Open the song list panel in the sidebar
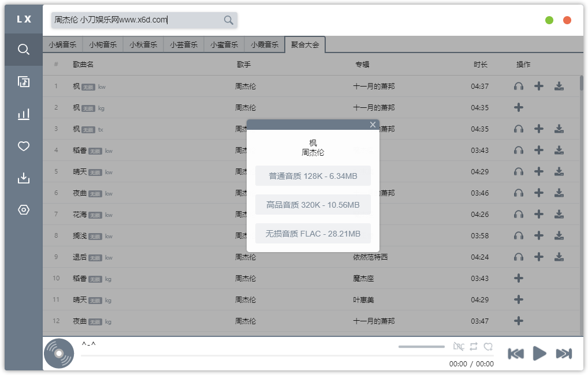This screenshot has height=375, width=588. [x=23, y=82]
